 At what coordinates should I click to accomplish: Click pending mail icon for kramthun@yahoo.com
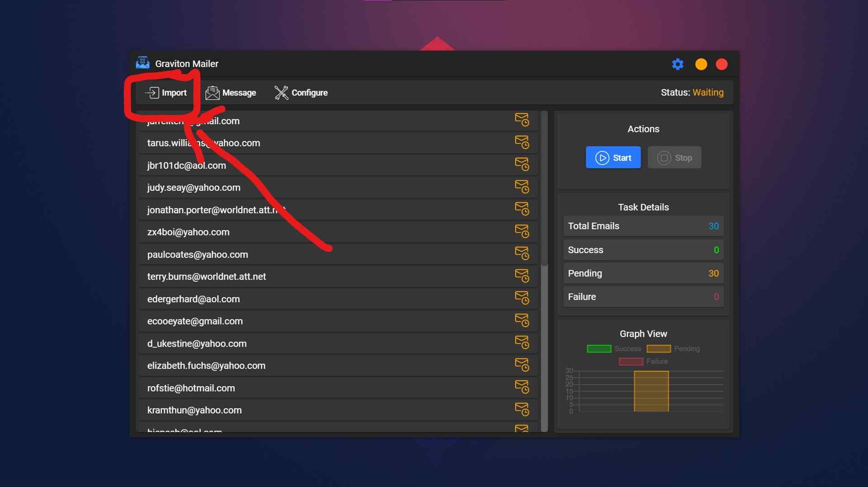tap(522, 409)
